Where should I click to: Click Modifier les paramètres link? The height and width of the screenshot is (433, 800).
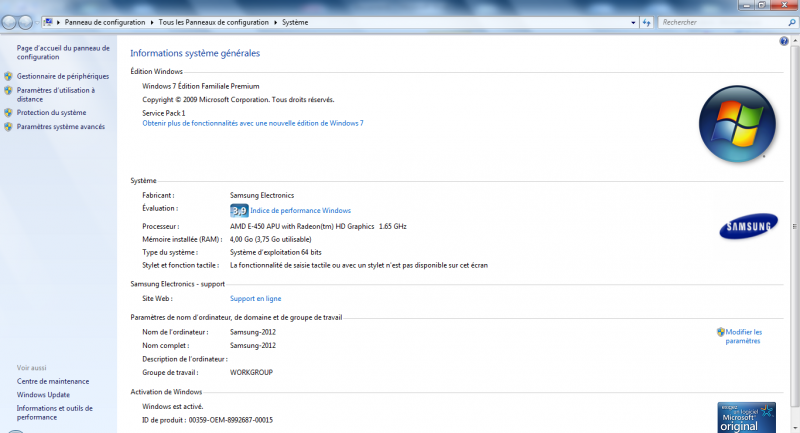743,337
